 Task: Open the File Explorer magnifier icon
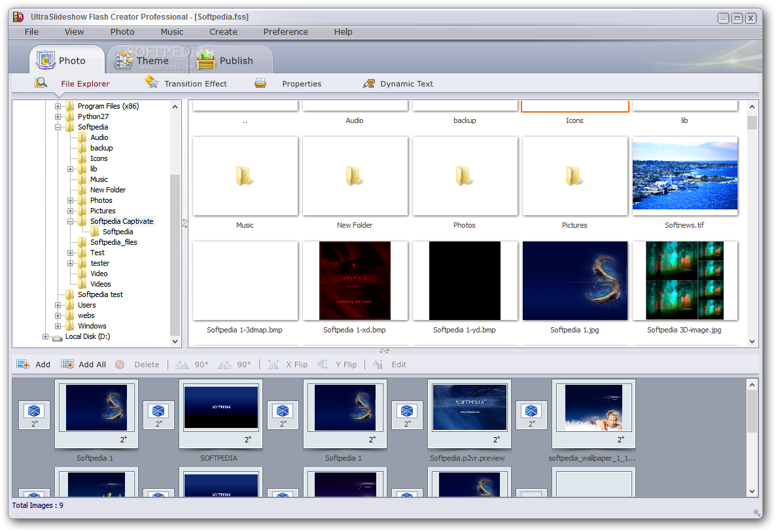(x=41, y=82)
